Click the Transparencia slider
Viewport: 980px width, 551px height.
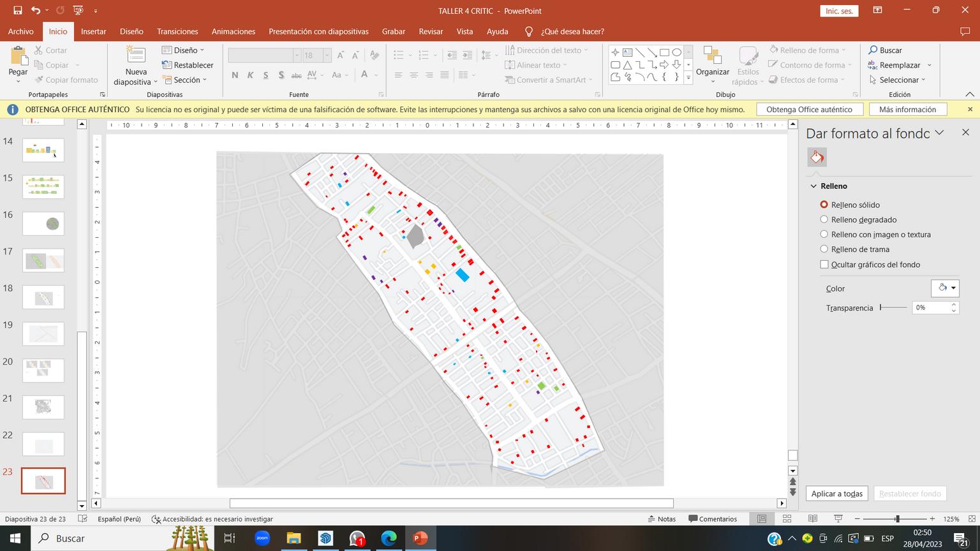click(893, 307)
